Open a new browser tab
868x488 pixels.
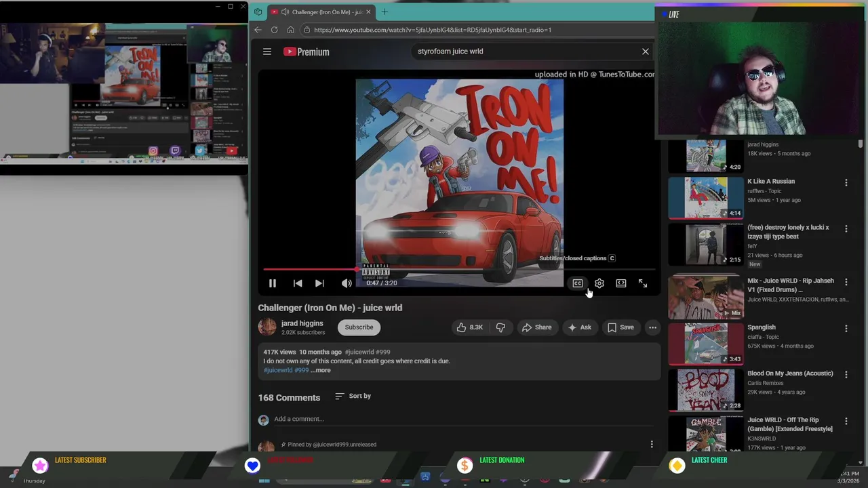point(384,12)
